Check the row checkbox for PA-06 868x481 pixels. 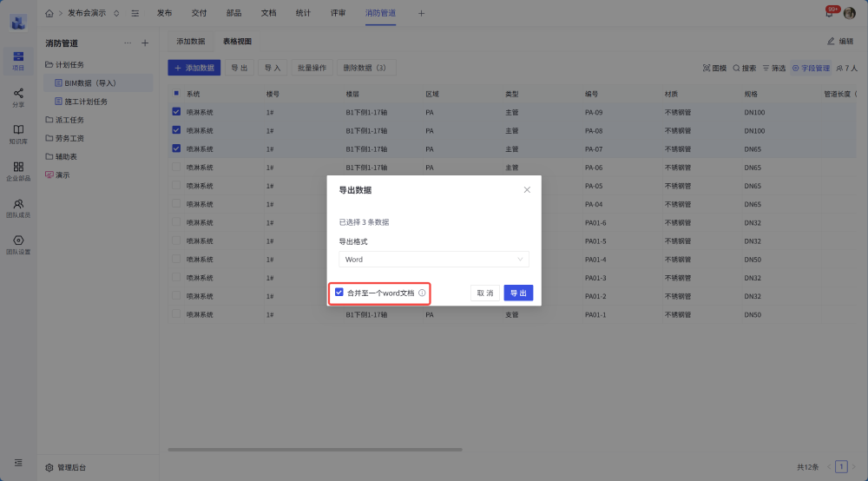(x=177, y=168)
